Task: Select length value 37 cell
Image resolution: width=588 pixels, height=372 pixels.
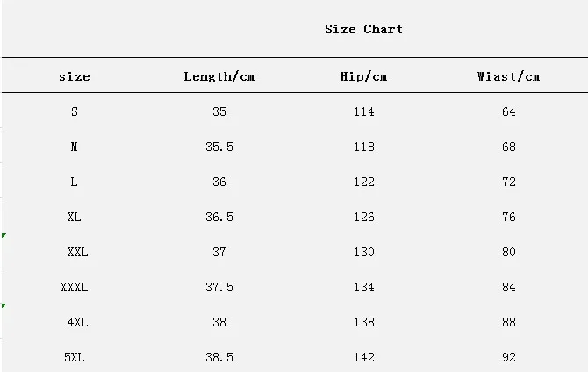Action: 219,252
